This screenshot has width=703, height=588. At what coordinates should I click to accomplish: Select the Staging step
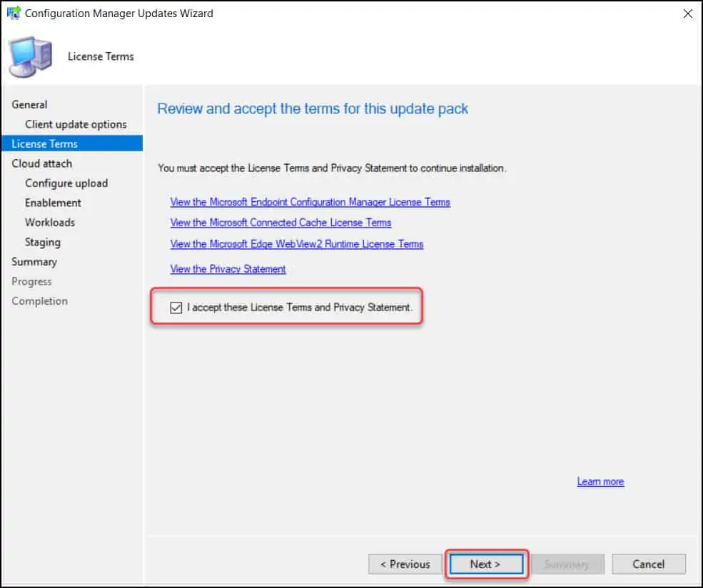tap(43, 242)
